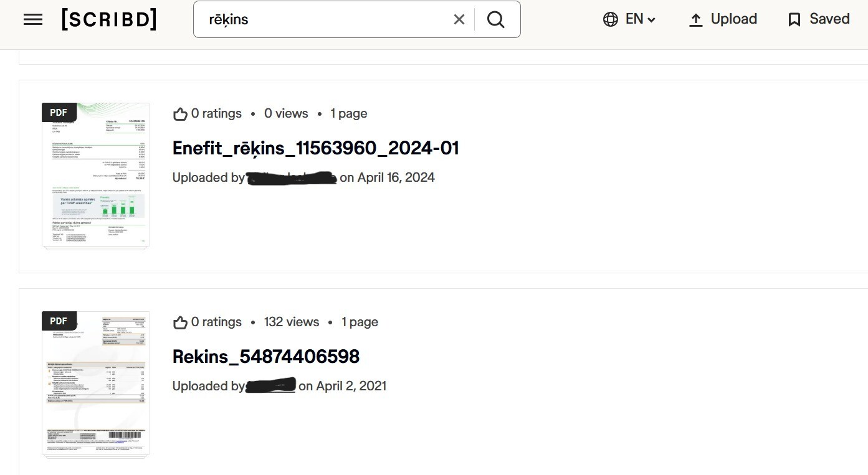
Task: Click thumbs-up icon on the Rekins_54874406598 result
Action: coord(180,322)
